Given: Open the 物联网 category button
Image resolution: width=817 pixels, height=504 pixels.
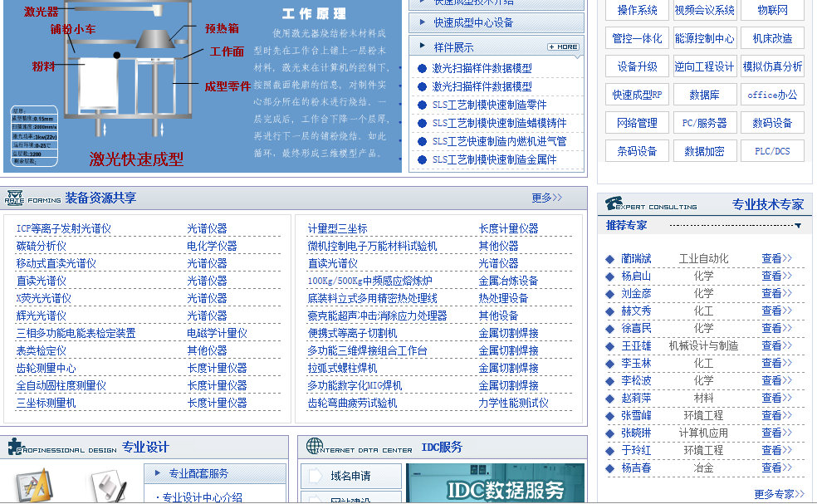Looking at the screenshot, I should (772, 10).
